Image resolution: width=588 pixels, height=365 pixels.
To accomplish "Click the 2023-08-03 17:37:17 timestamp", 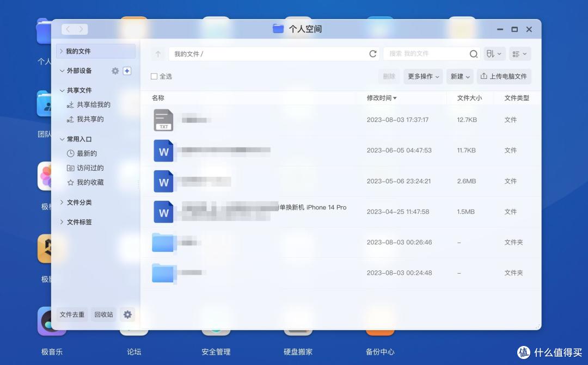I will point(397,120).
